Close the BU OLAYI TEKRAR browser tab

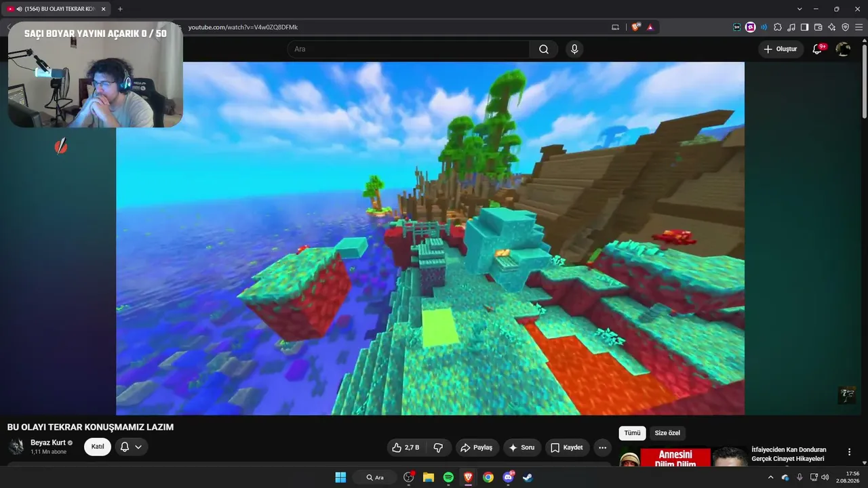pos(103,9)
